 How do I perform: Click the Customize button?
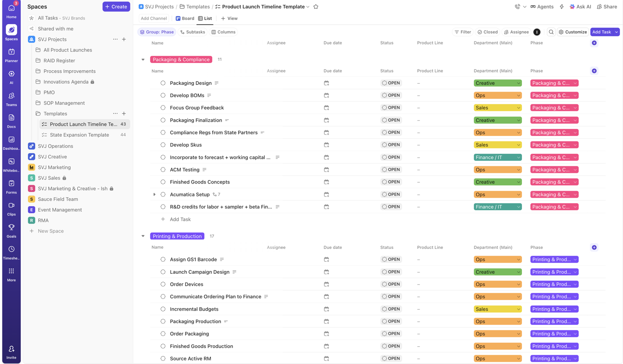tap(573, 32)
